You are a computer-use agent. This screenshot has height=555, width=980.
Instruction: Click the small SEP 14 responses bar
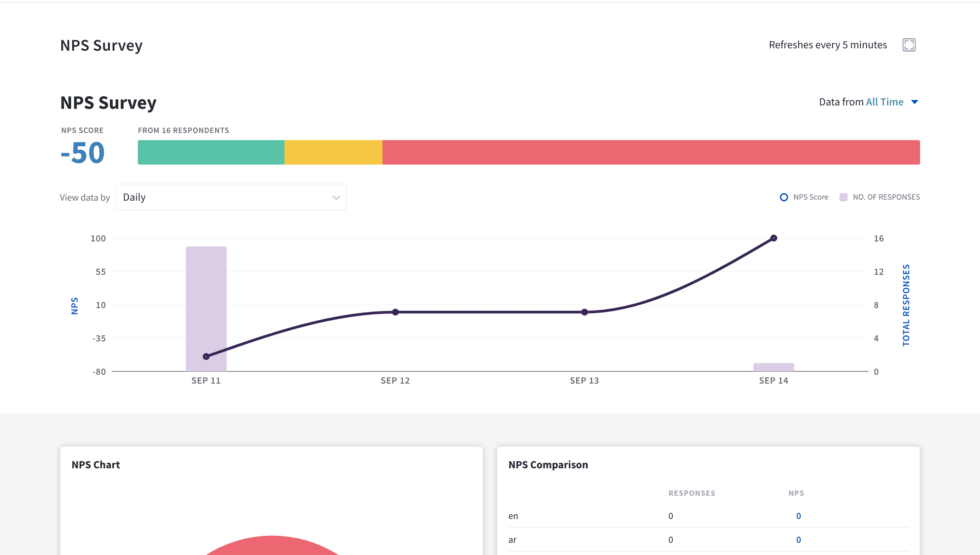(773, 367)
